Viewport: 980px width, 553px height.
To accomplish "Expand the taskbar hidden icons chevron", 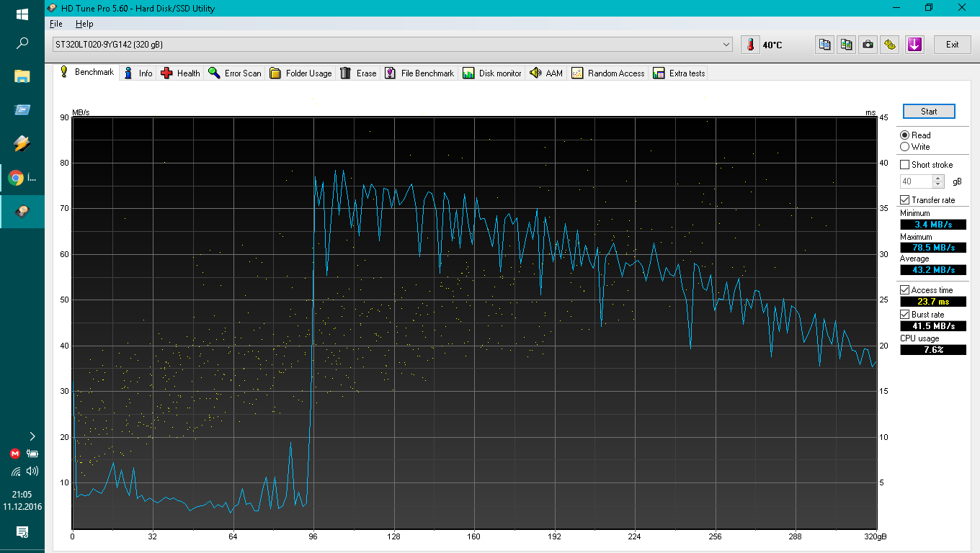I will [x=32, y=436].
